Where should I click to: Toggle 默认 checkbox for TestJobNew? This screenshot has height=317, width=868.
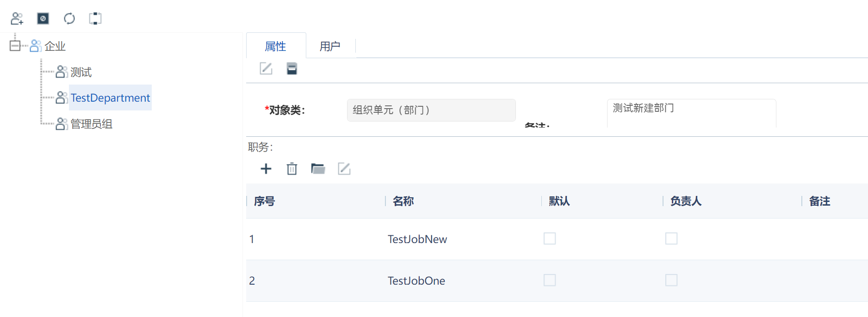tap(550, 238)
